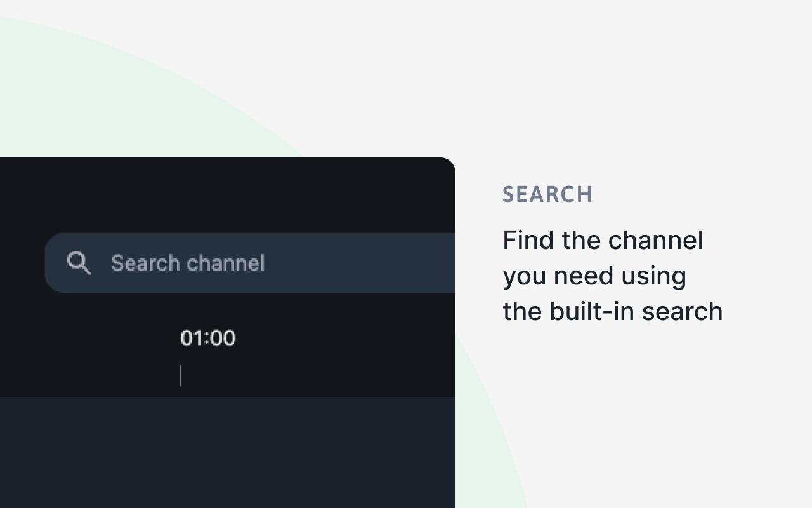Select the 01:00 timeline marker
Viewport: 812px width, 508px height.
click(x=208, y=338)
